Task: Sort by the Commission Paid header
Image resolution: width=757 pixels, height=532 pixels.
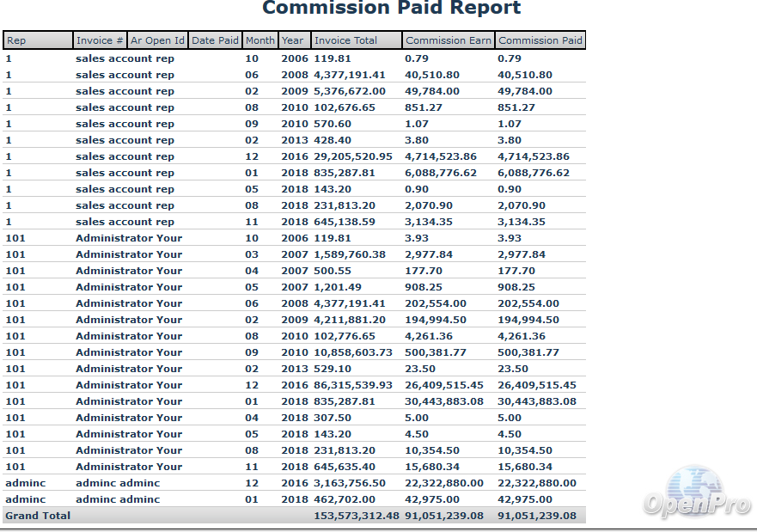Action: pyautogui.click(x=540, y=40)
